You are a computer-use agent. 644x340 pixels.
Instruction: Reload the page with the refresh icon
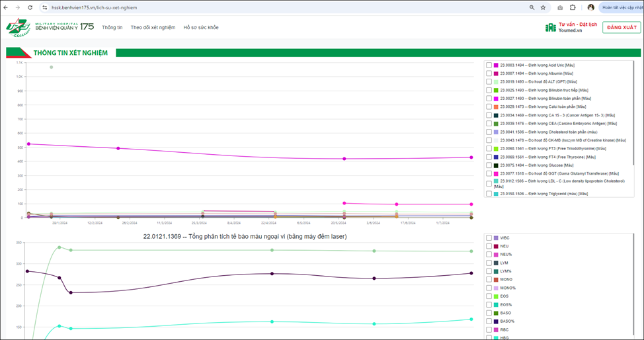31,7
